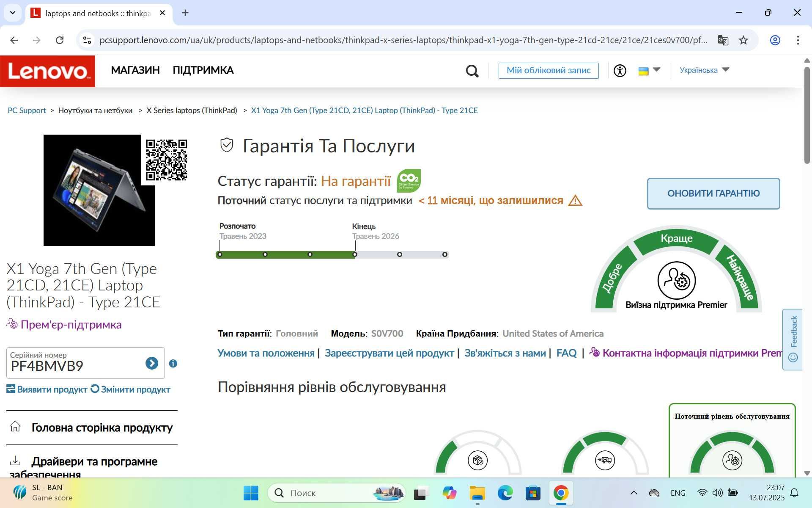Click the browser back arrow
This screenshot has height=508, width=812.
14,40
